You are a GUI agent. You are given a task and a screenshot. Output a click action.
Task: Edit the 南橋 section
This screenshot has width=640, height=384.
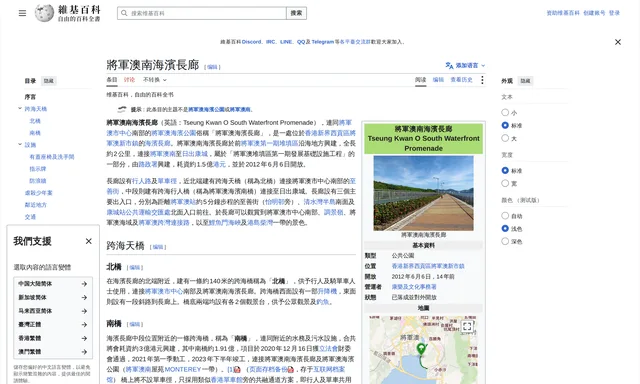coord(135,324)
